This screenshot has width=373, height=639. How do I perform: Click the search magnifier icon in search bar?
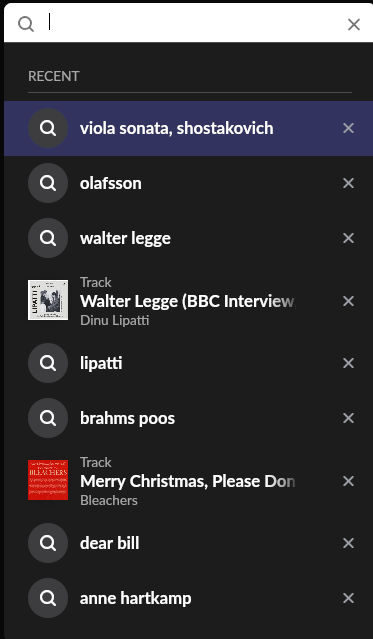(26, 24)
